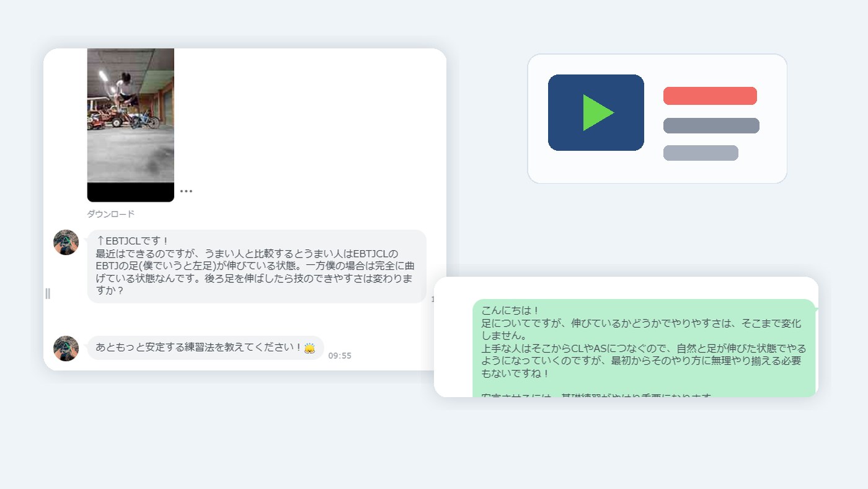Open the bicycle trick video thumbnail
Image resolution: width=868 pixels, height=489 pixels.
tap(131, 125)
